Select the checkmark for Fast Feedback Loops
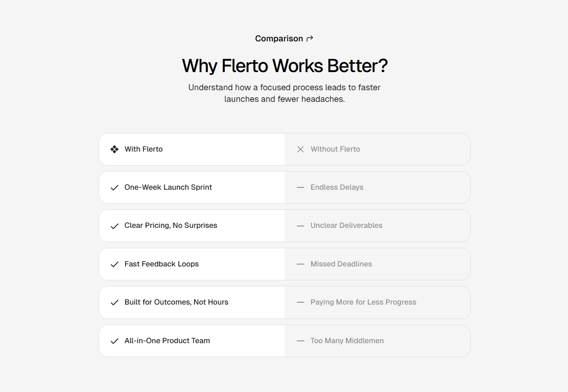Viewport: 568px width, 392px height. coord(114,264)
